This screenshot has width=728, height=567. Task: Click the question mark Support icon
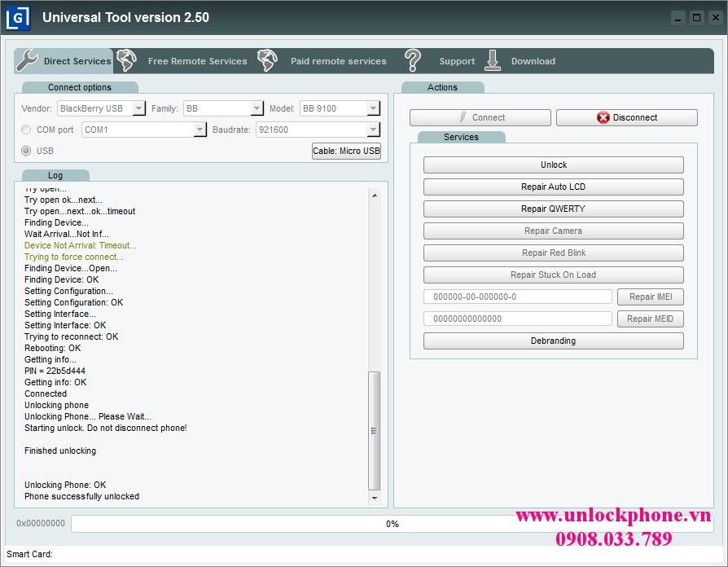[x=413, y=60]
